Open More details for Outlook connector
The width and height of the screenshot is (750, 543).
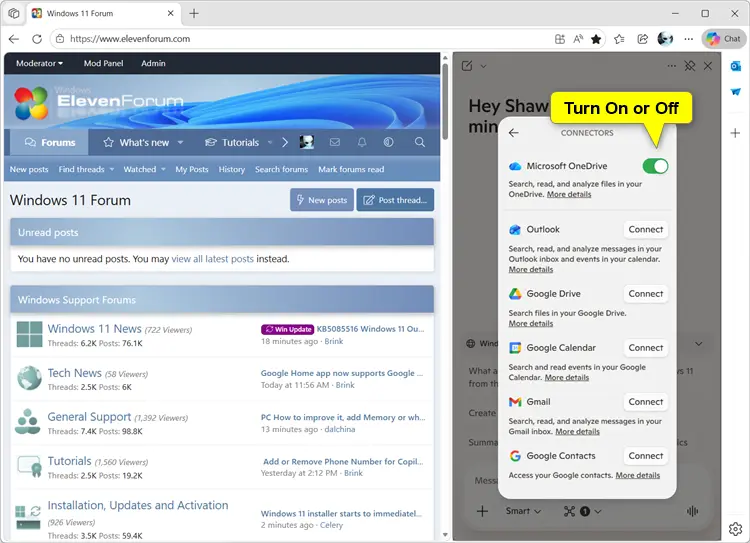(530, 269)
